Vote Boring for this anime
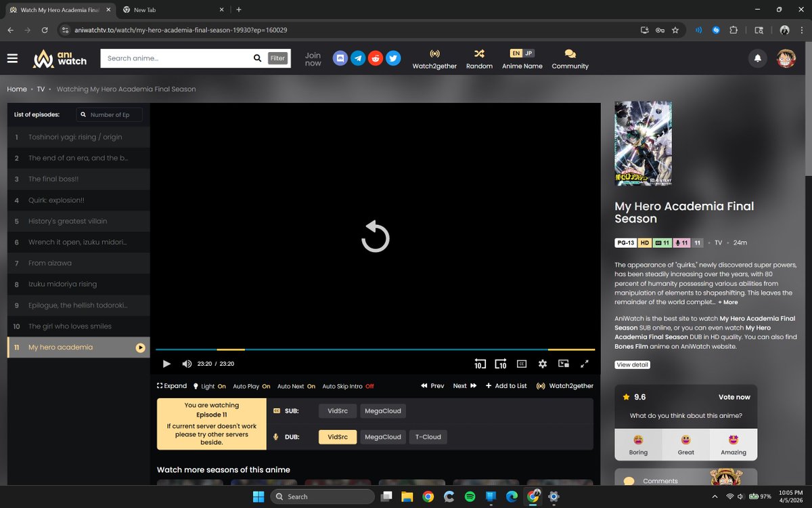Screen dimensions: 812x508 coord(638,444)
